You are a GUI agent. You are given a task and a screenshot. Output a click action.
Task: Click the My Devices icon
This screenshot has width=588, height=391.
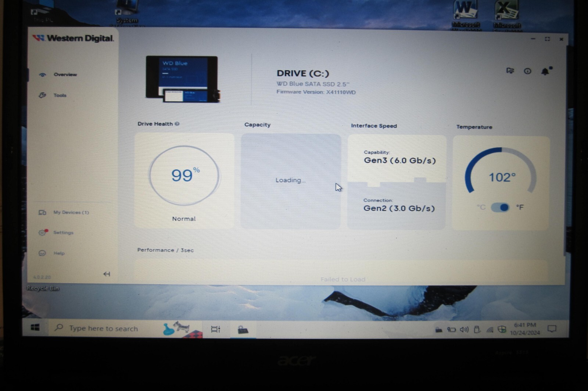click(x=42, y=213)
